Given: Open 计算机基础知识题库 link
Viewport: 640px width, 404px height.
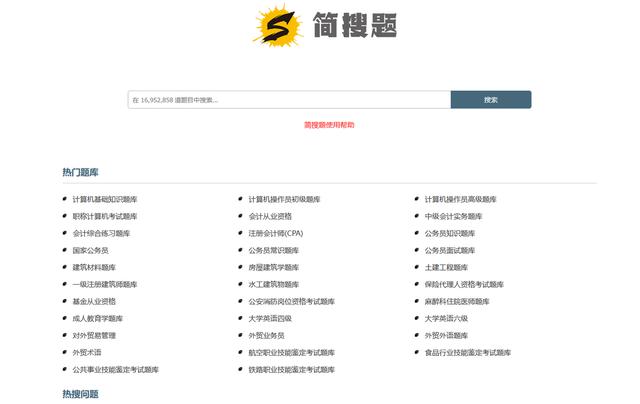Looking at the screenshot, I should pyautogui.click(x=105, y=199).
